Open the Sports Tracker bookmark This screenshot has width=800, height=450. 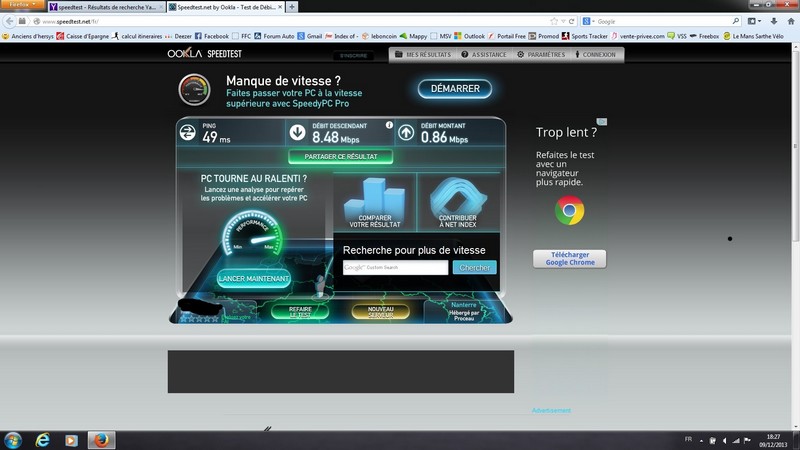(585, 36)
